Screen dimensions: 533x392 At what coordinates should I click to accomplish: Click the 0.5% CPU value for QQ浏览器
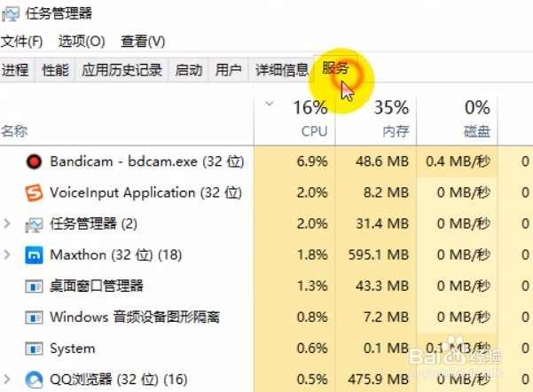(x=312, y=380)
